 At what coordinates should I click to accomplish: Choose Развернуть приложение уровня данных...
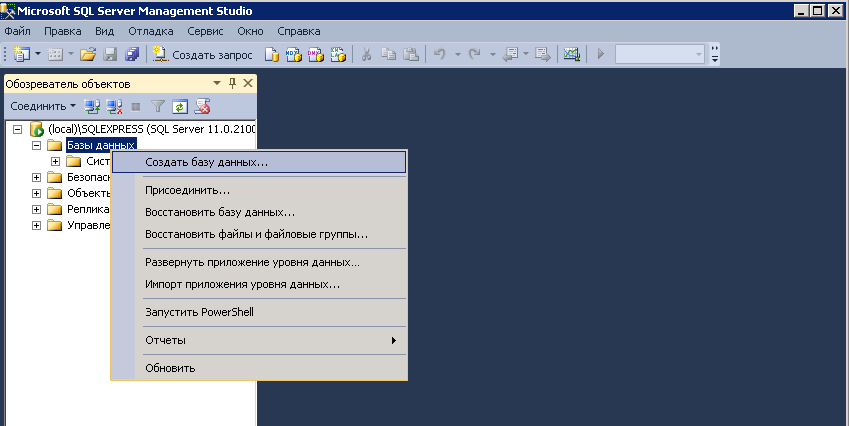tap(259, 263)
